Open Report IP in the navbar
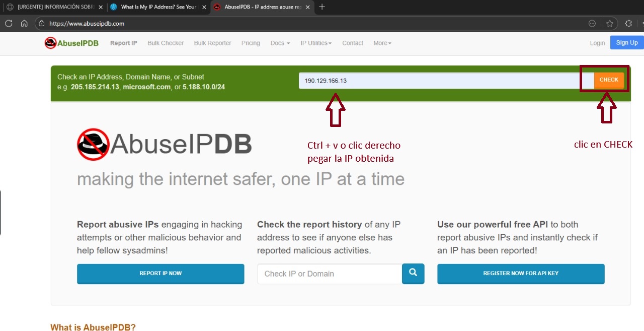Viewport: 644px width, 331px height. point(124,43)
